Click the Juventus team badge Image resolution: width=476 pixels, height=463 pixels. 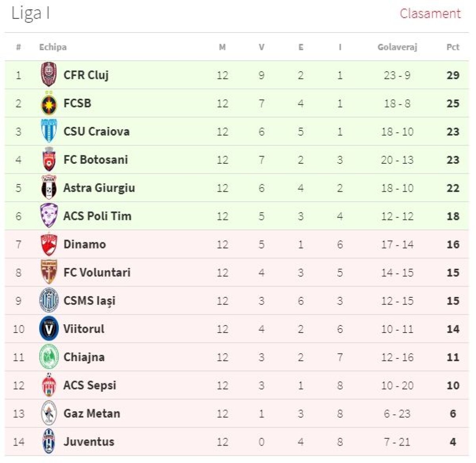[x=49, y=441]
